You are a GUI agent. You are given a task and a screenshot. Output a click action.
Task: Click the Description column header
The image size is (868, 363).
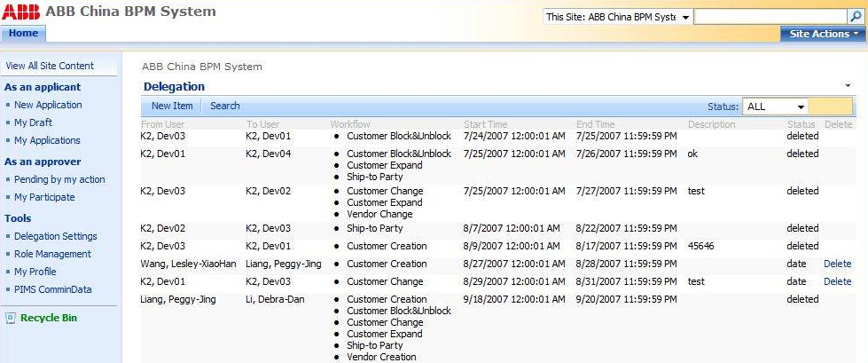(711, 124)
